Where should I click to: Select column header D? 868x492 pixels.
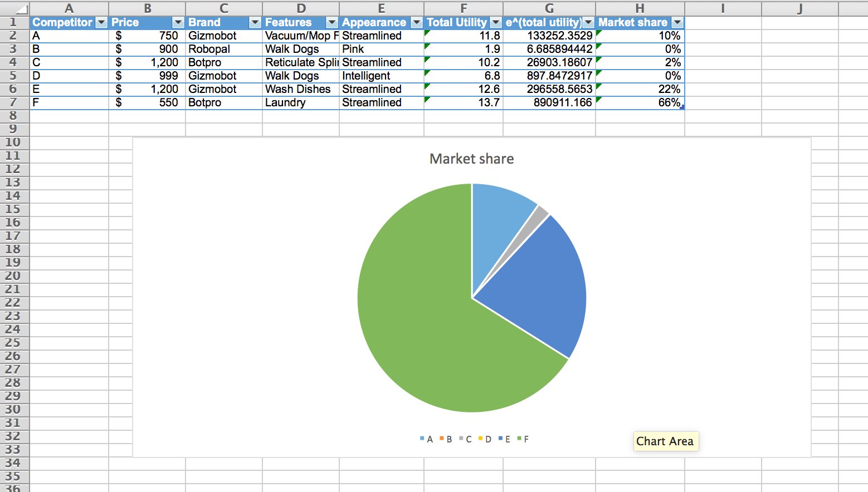(301, 8)
